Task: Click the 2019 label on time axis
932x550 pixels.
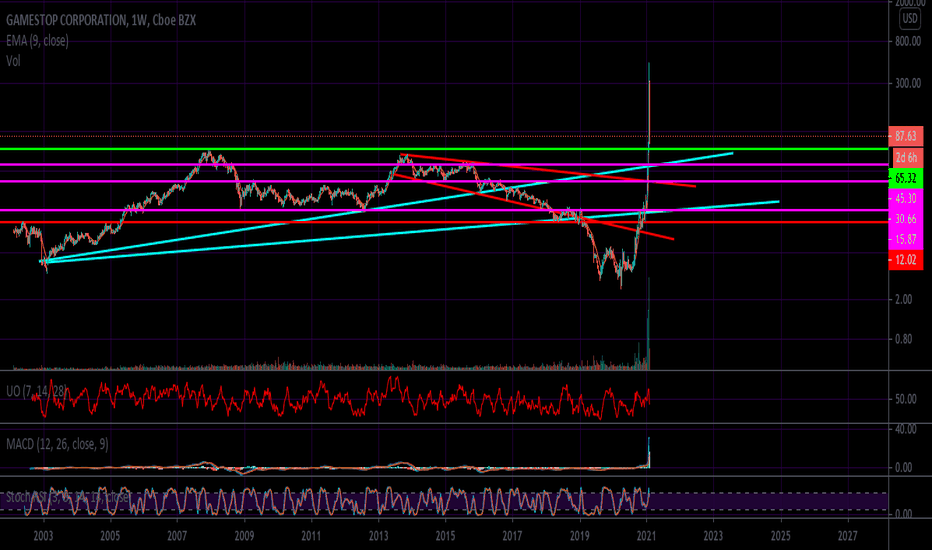Action: coord(580,536)
